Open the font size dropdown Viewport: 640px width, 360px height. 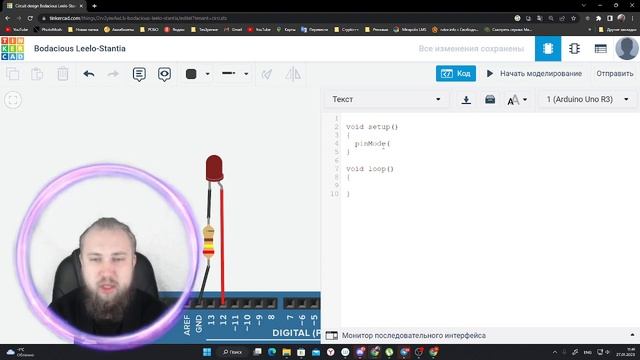point(517,100)
